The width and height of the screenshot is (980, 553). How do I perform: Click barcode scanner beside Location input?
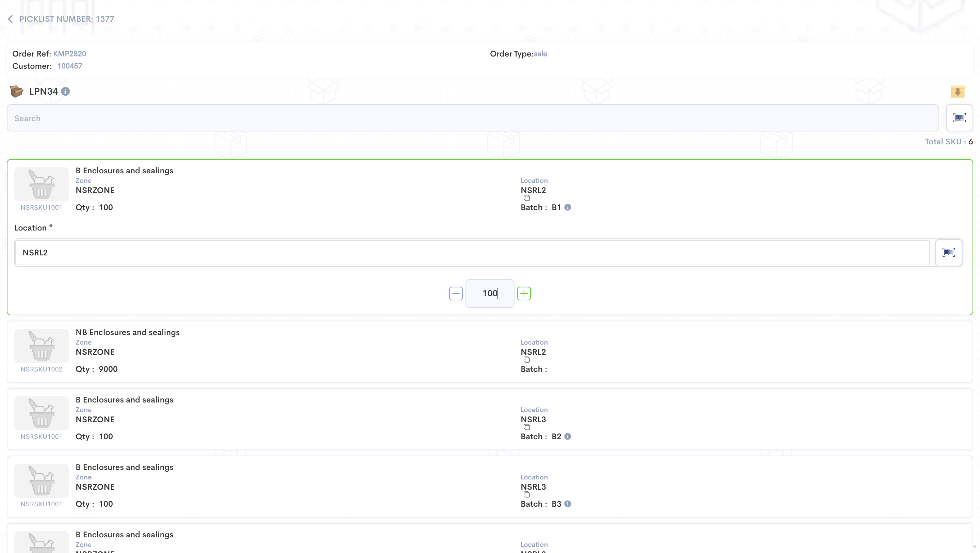(x=948, y=252)
